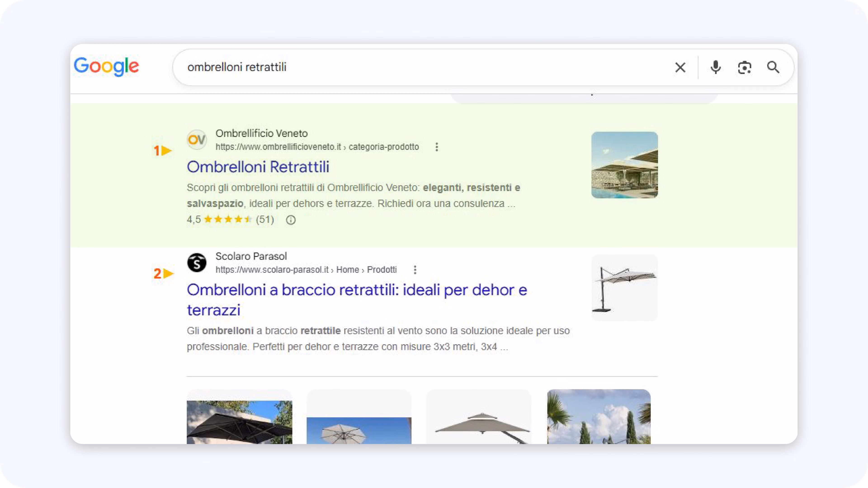
Task: Open Google Lens image search icon
Action: (x=744, y=67)
